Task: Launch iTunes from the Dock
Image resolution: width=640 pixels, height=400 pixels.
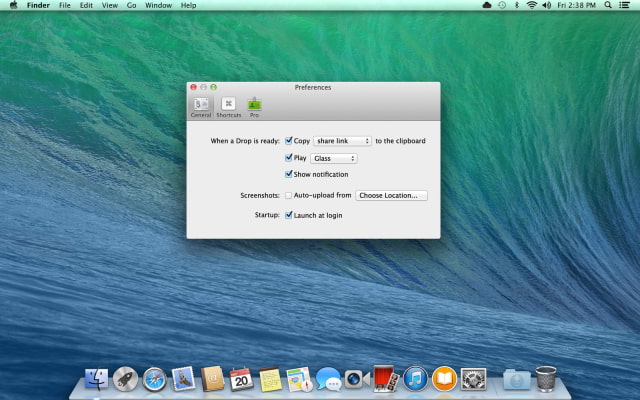Action: click(x=416, y=379)
